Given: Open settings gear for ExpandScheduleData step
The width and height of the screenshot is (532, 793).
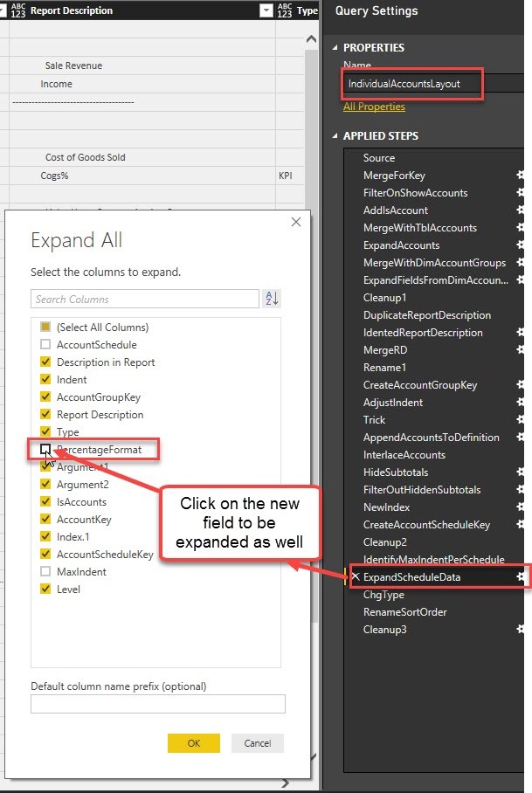Looking at the screenshot, I should [520, 576].
